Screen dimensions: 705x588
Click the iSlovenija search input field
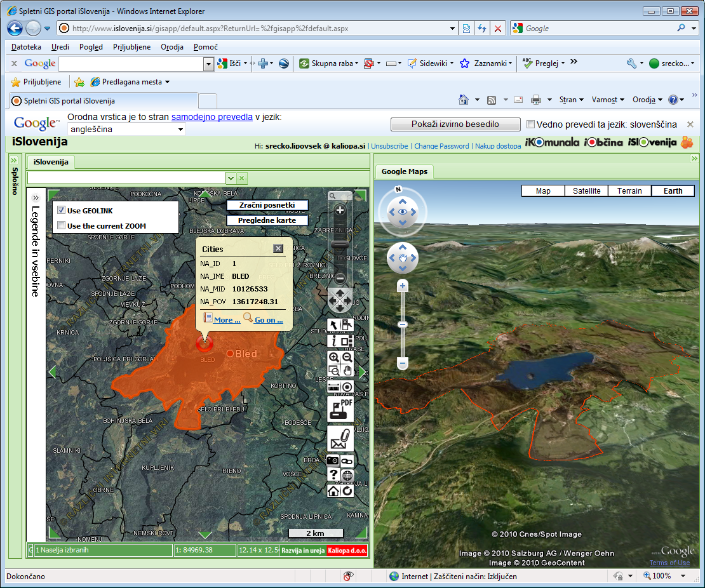click(x=126, y=178)
